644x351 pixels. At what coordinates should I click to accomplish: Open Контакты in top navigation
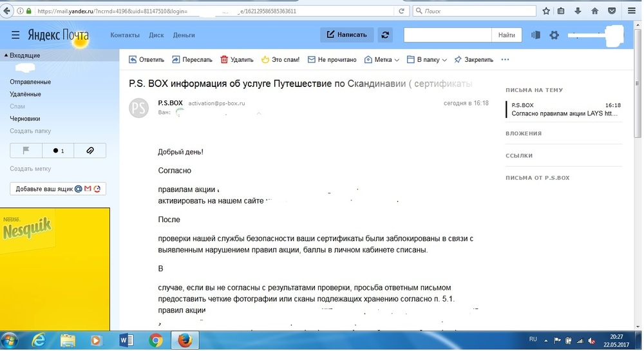pyautogui.click(x=125, y=35)
